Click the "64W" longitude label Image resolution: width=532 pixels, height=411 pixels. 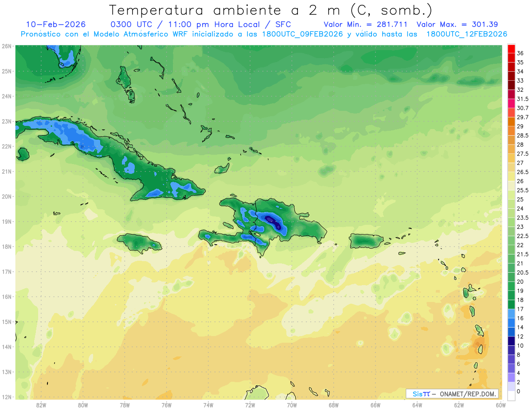pyautogui.click(x=417, y=405)
